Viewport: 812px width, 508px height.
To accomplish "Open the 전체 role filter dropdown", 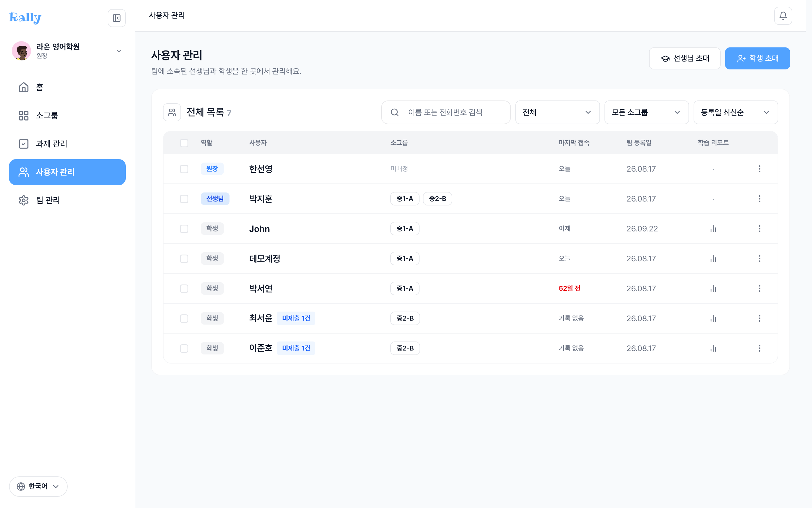I will (557, 112).
